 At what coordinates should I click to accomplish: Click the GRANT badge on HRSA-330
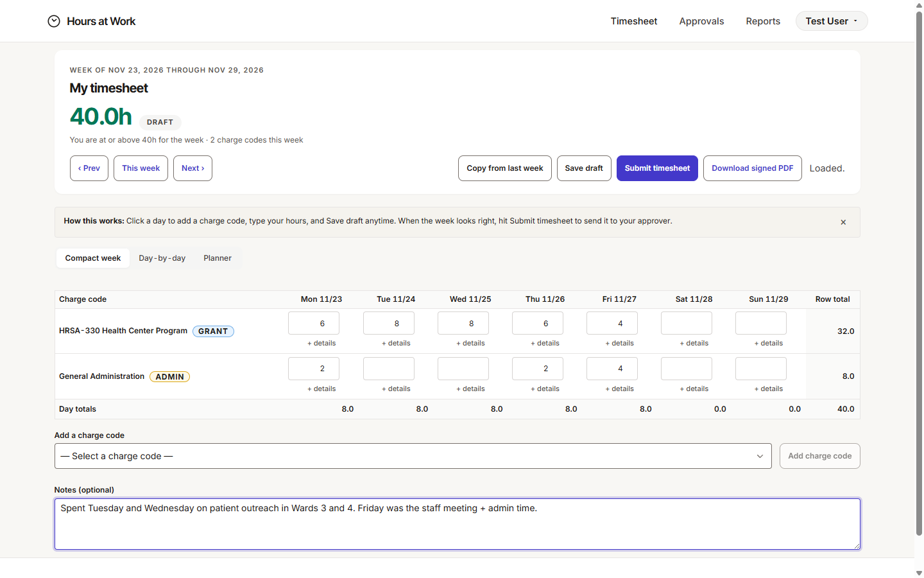click(x=213, y=331)
